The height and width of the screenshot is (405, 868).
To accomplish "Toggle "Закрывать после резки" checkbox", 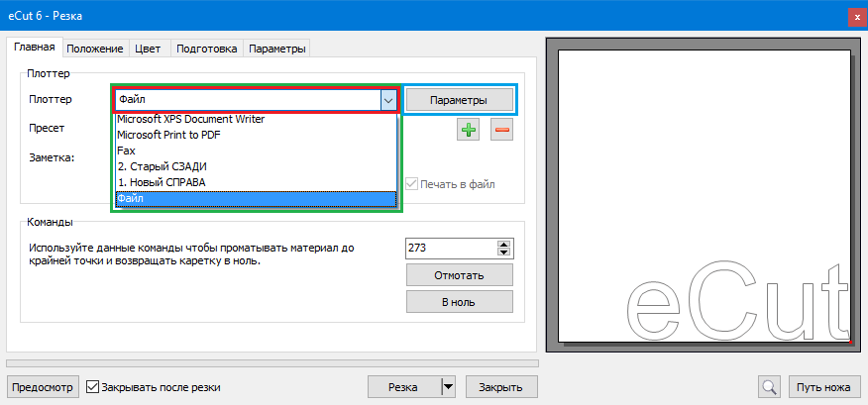I will [93, 387].
